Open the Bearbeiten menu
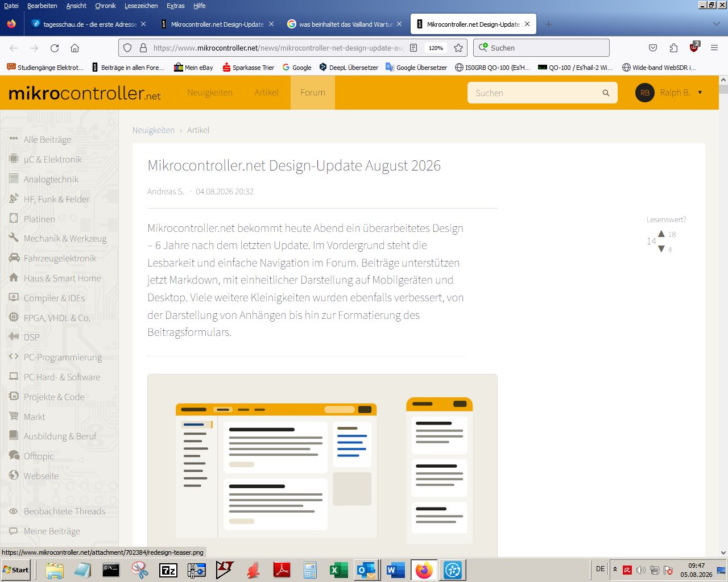The width and height of the screenshot is (728, 582). (x=42, y=6)
